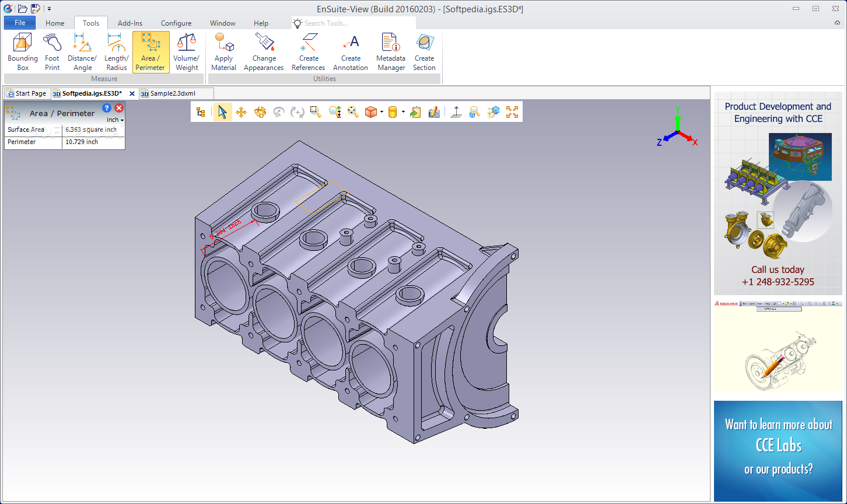847x504 pixels.
Task: Open the Help ribbon tab
Action: click(261, 23)
